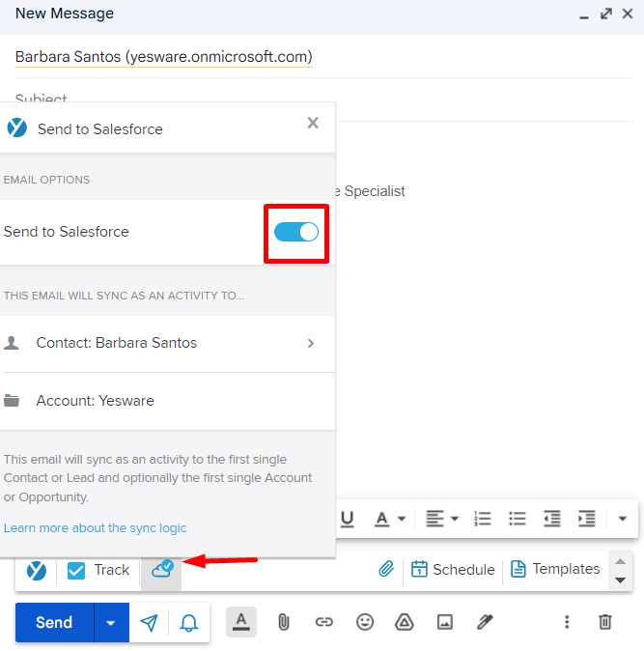Click the align text icon

434,519
